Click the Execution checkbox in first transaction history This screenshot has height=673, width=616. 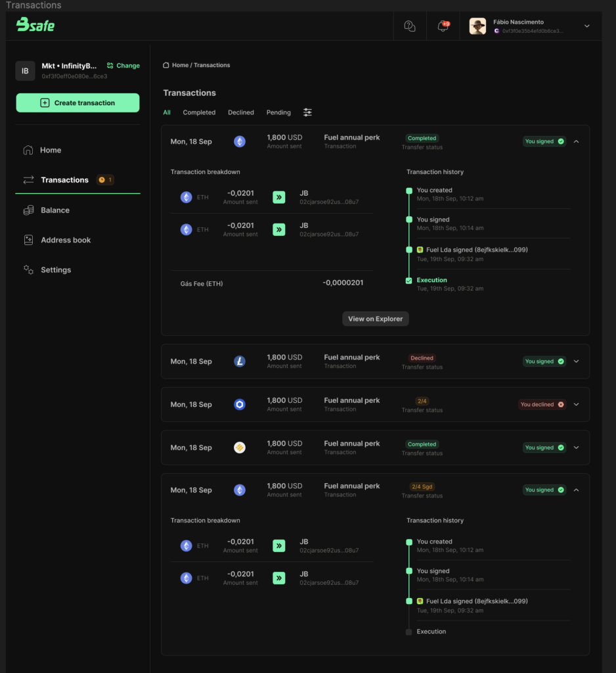409,281
